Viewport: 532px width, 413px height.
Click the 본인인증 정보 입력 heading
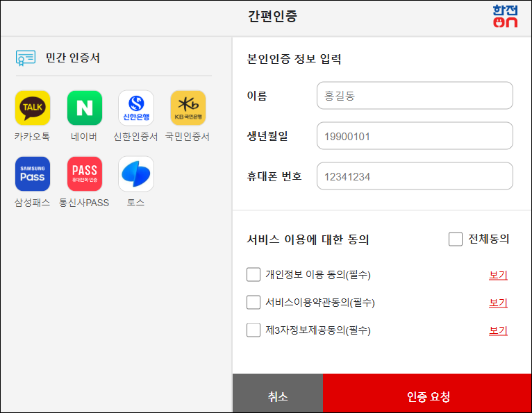[294, 59]
